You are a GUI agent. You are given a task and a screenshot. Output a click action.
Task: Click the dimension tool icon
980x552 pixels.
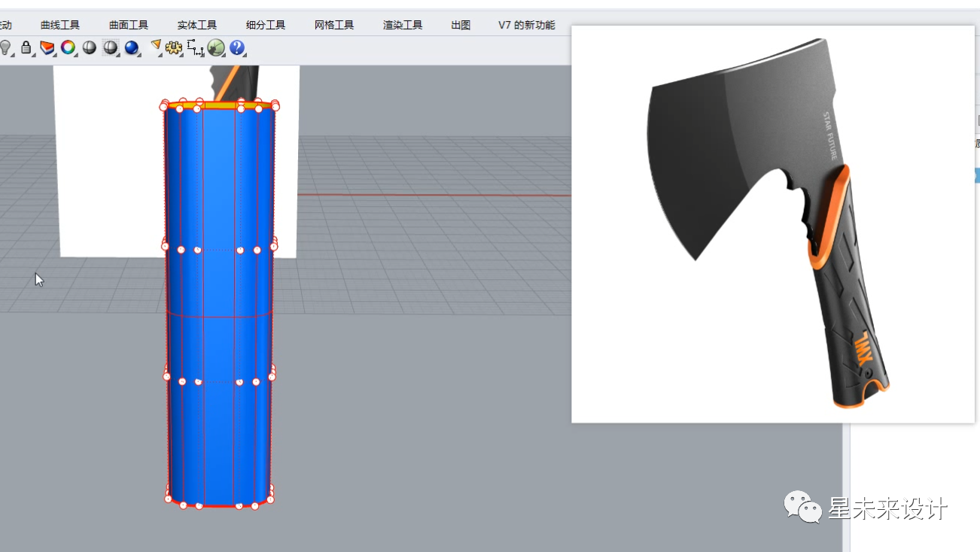[x=195, y=48]
